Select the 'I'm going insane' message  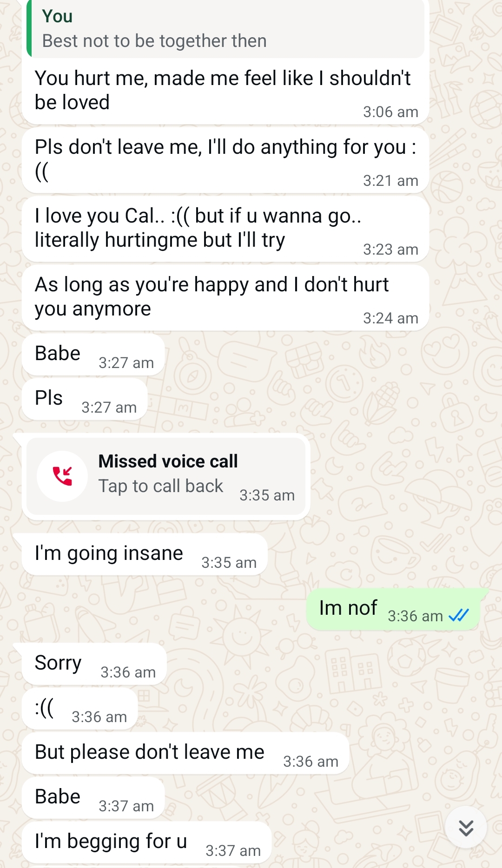tap(145, 554)
